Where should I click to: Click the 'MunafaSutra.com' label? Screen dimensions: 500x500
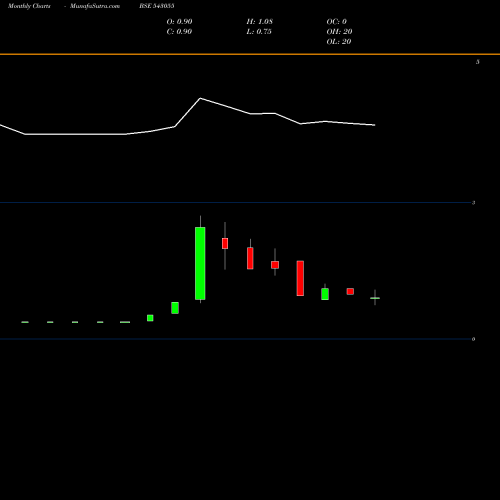[95, 6]
